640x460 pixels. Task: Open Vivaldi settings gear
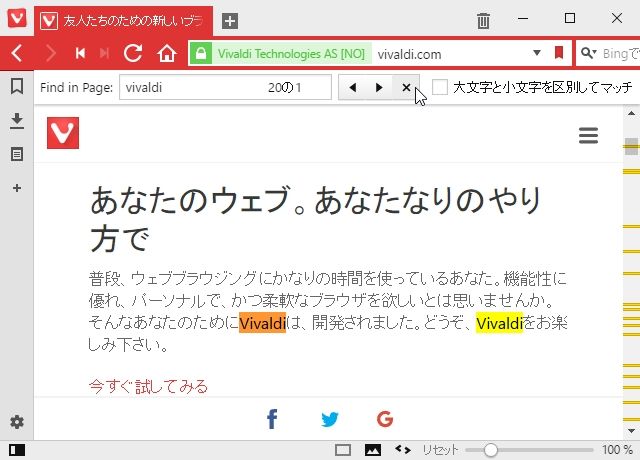tap(17, 422)
